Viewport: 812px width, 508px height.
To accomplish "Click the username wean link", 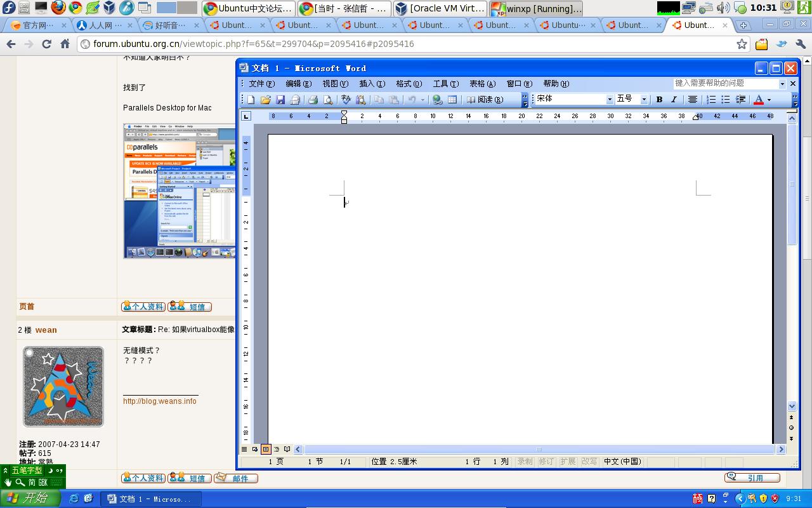I will click(x=46, y=330).
